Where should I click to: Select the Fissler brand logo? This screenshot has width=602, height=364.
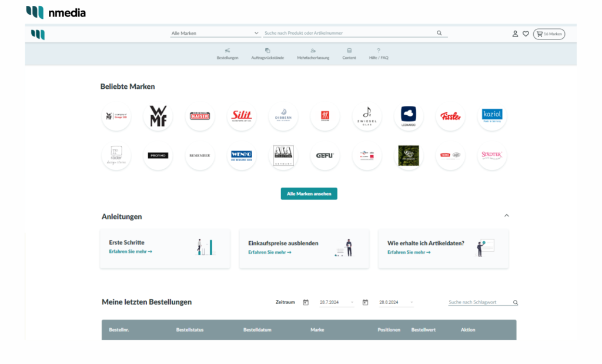coord(450,116)
